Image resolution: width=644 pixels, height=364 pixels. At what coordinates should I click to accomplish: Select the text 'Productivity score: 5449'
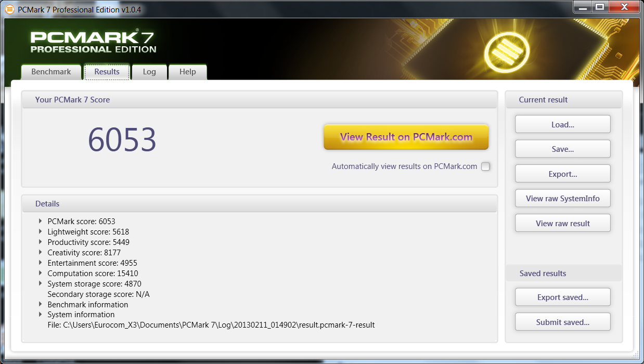[x=88, y=242]
